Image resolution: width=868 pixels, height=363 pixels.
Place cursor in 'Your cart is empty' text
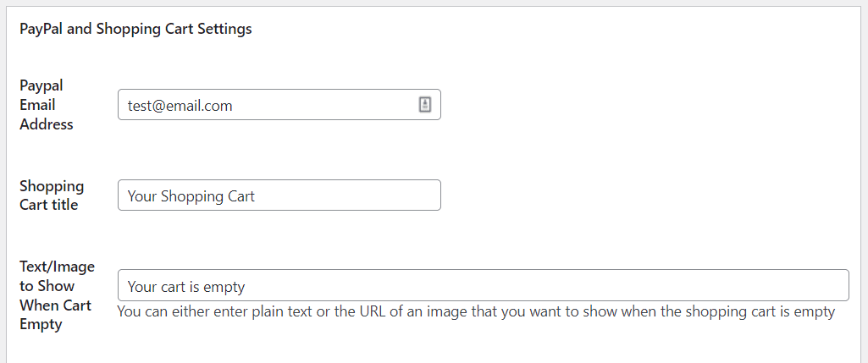click(x=186, y=287)
